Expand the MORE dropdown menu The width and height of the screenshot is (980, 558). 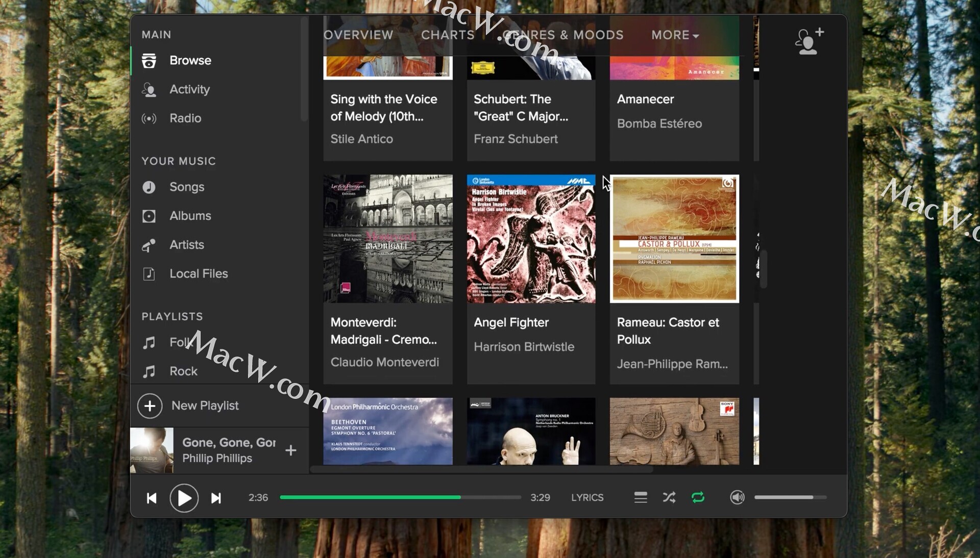coord(675,35)
